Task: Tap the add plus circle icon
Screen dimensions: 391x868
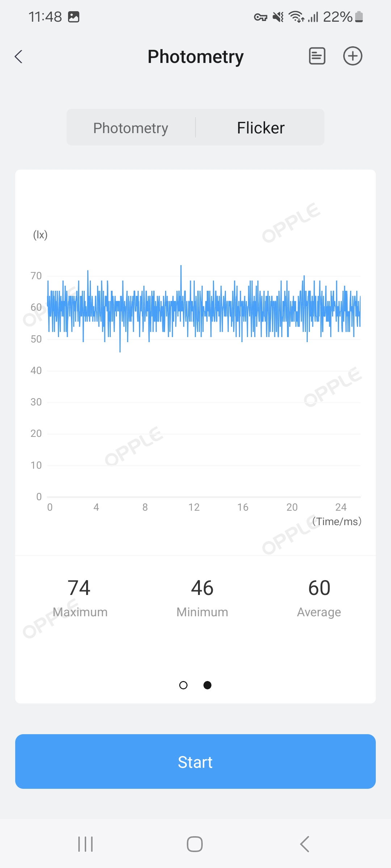Action: 353,56
